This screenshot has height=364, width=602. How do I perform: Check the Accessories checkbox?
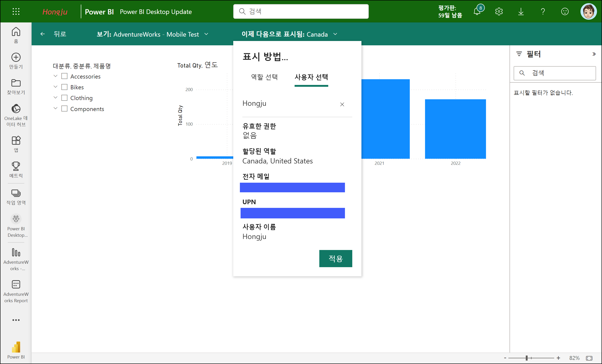pos(64,76)
